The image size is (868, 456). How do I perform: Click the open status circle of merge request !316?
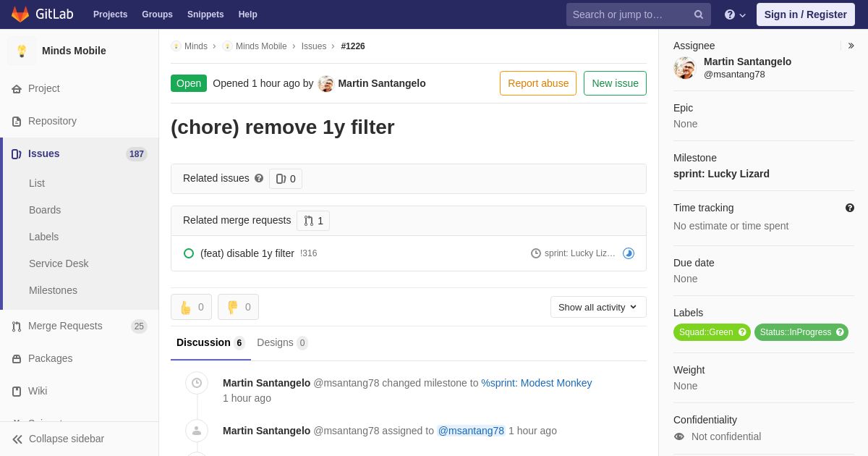click(x=189, y=253)
